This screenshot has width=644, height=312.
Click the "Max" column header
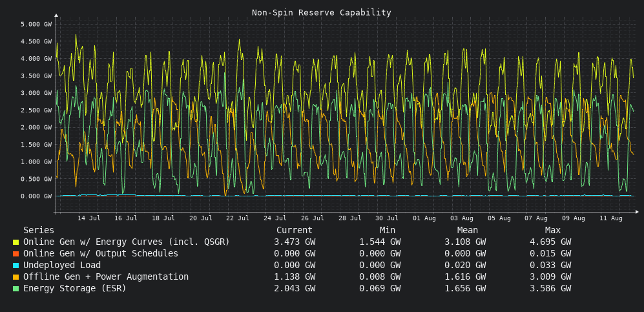(x=553, y=231)
